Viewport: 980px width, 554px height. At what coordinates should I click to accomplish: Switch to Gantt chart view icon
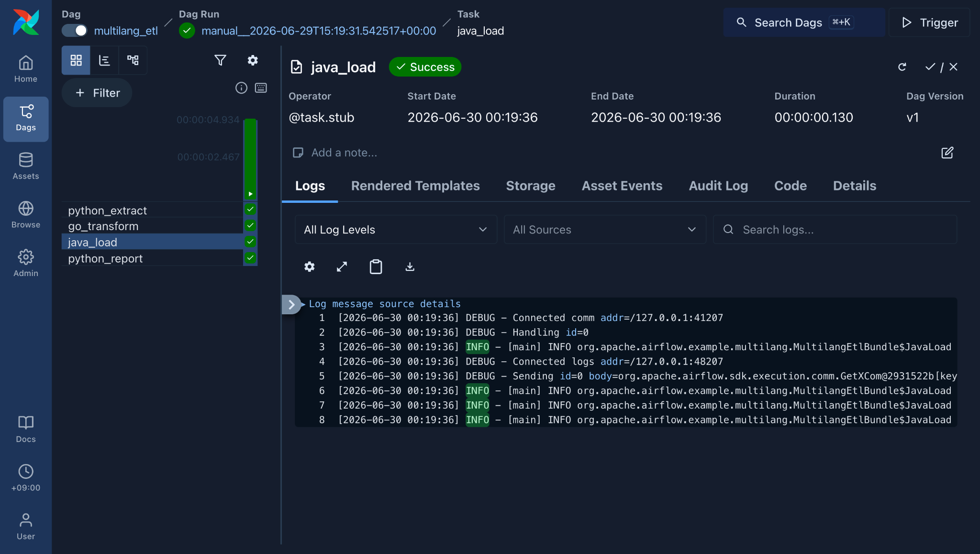click(104, 60)
